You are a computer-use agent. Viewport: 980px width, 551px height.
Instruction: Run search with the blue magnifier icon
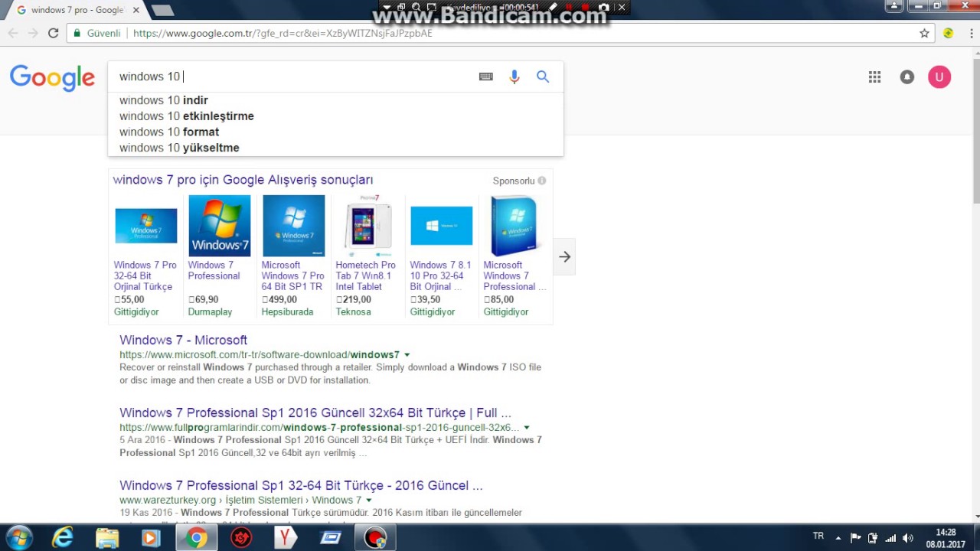pyautogui.click(x=543, y=77)
